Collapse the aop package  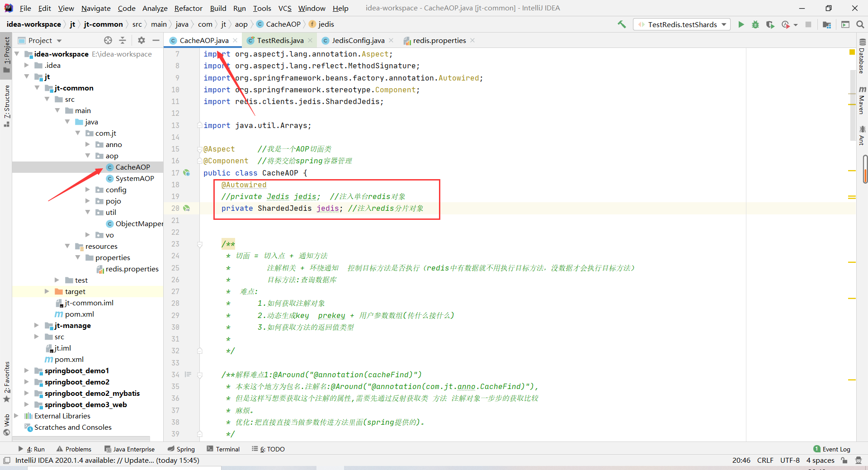88,156
